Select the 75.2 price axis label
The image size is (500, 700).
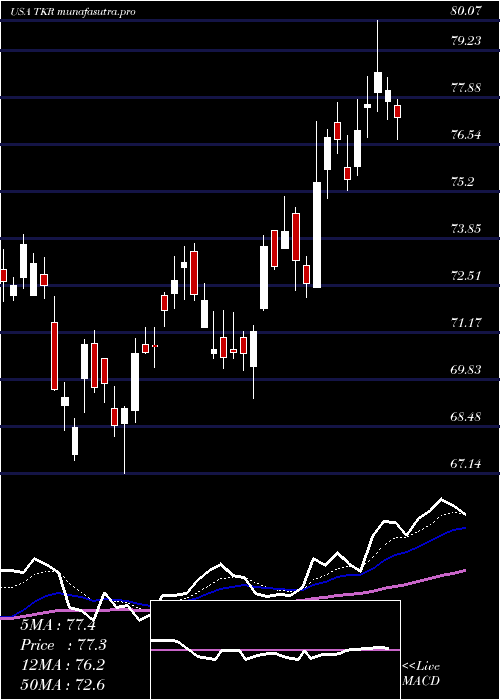point(462,182)
